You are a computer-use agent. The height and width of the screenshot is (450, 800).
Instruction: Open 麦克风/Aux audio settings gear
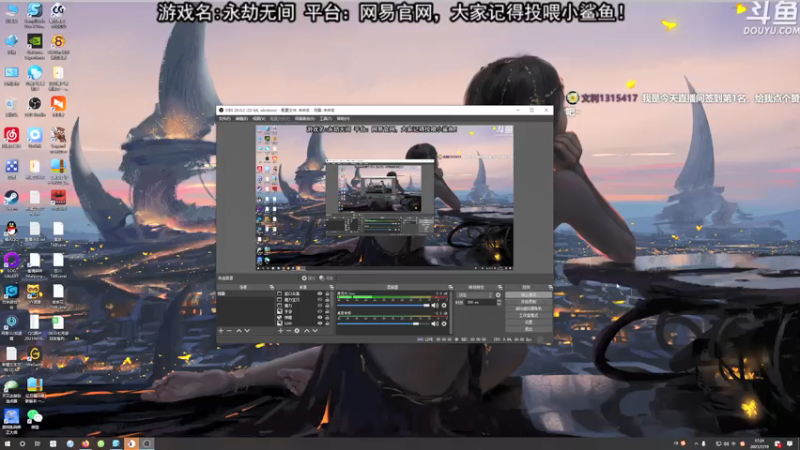(x=444, y=305)
